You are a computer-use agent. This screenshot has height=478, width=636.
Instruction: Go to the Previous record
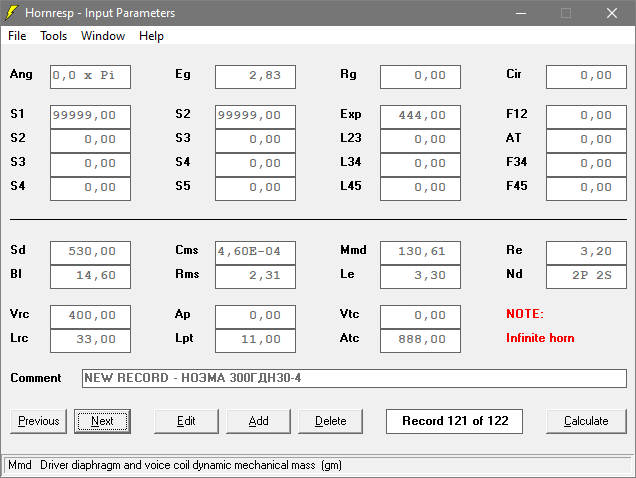pyautogui.click(x=39, y=421)
